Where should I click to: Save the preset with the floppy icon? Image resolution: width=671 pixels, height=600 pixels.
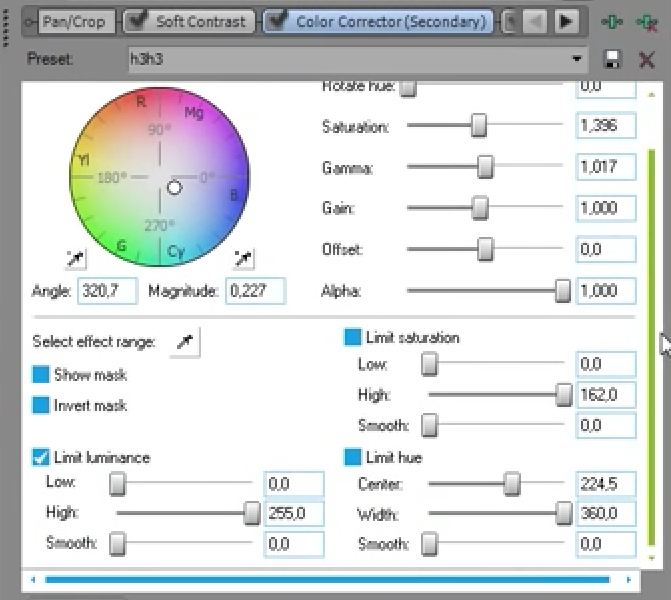click(x=614, y=60)
